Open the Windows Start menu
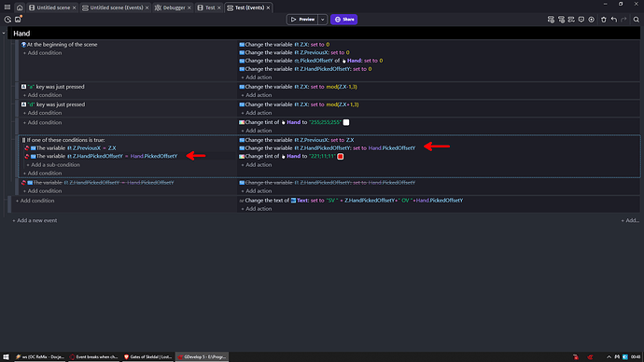The image size is (644, 362). coord(6,356)
